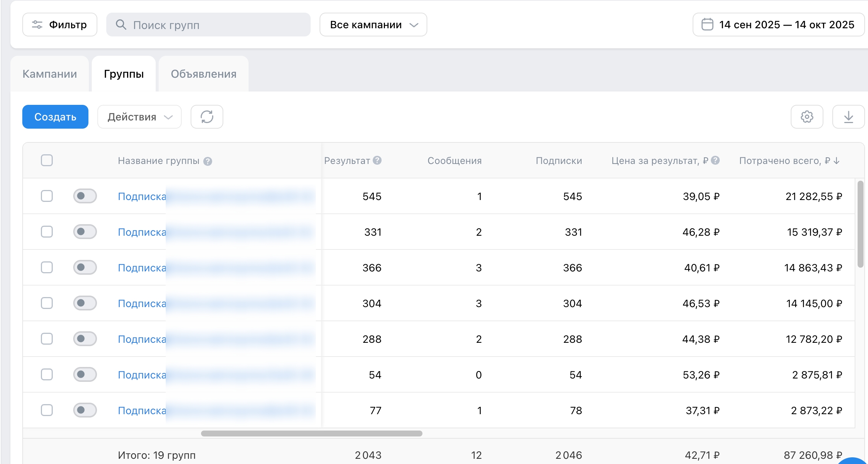Click help icon beside Название группы
Viewport: 868px width, 464px height.
point(208,161)
